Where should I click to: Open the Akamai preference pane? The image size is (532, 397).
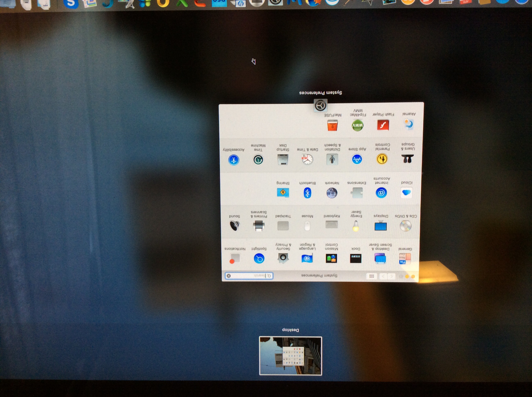click(409, 124)
